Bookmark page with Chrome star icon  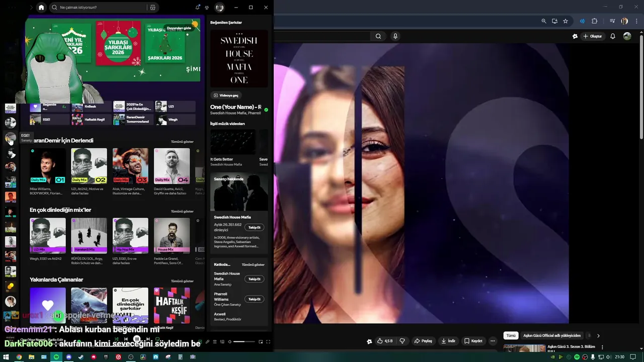click(566, 21)
